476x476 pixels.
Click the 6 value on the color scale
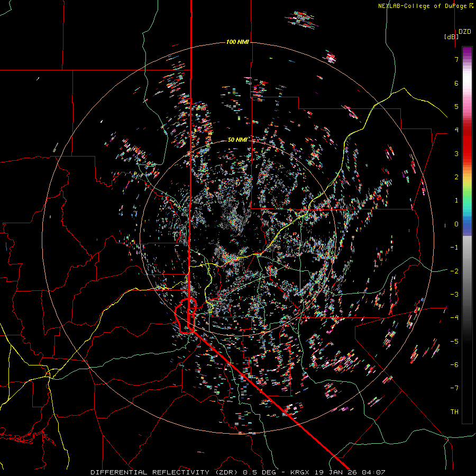(456, 83)
